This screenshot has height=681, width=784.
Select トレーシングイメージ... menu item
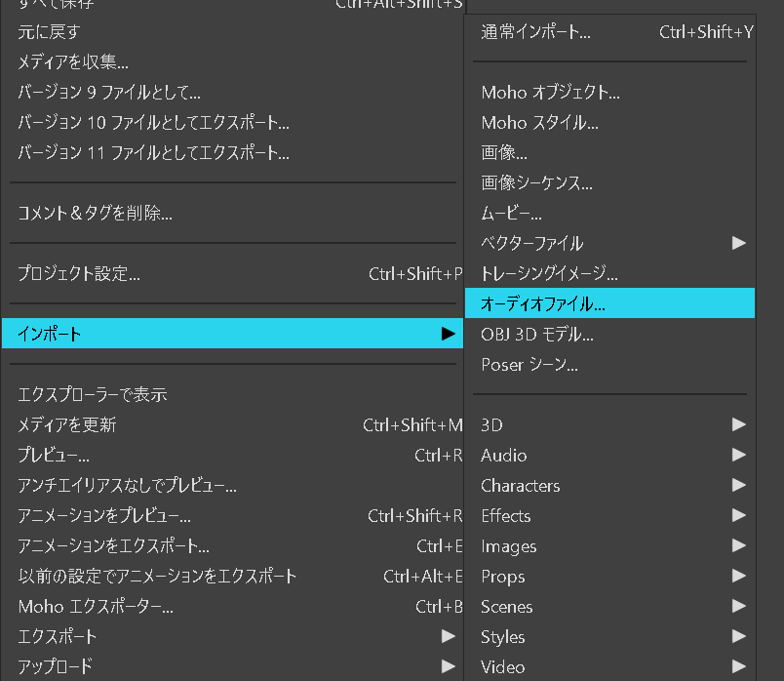click(x=549, y=273)
